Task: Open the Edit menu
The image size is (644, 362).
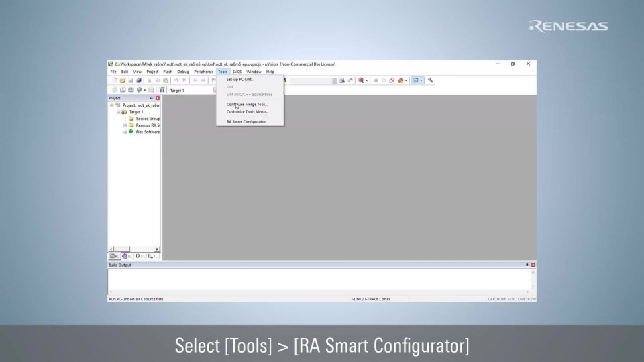Action: point(125,72)
